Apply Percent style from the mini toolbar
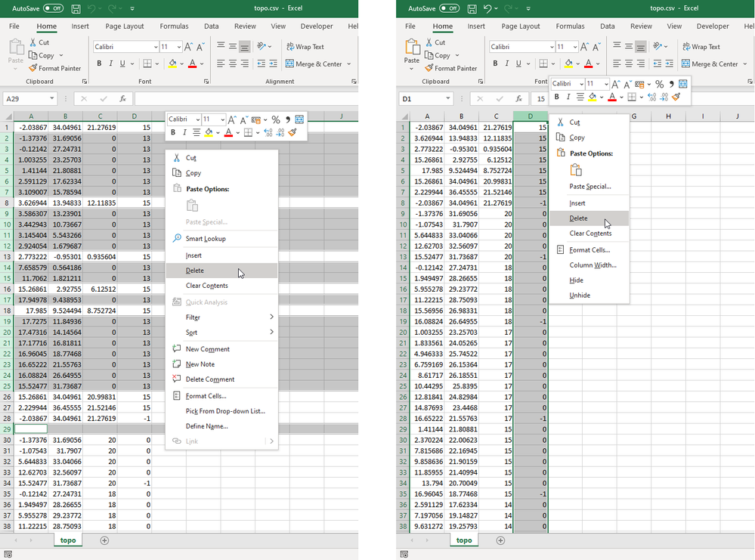This screenshot has height=560, width=755. coord(275,120)
